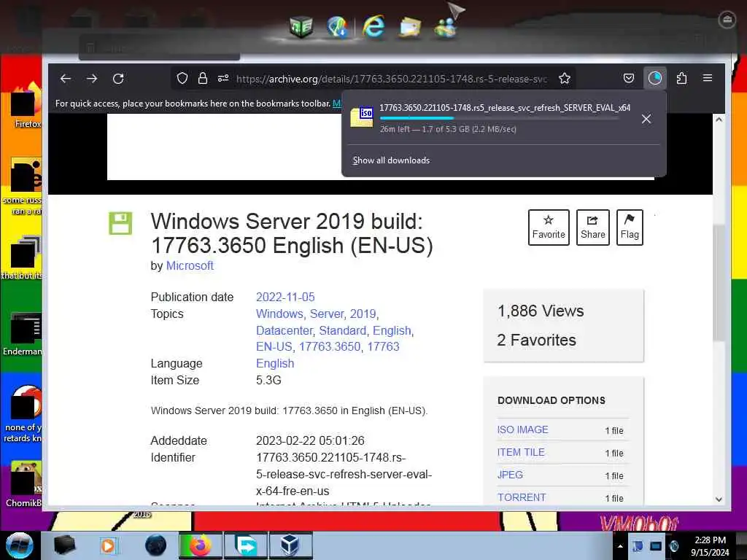The width and height of the screenshot is (747, 560).
Task: Open the Firefox hamburger application menu
Action: [708, 78]
